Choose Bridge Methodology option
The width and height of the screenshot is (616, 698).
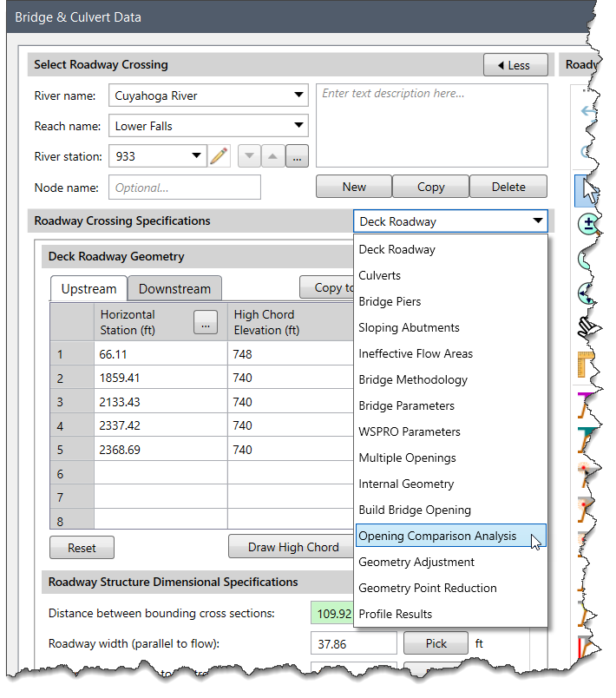(450, 379)
